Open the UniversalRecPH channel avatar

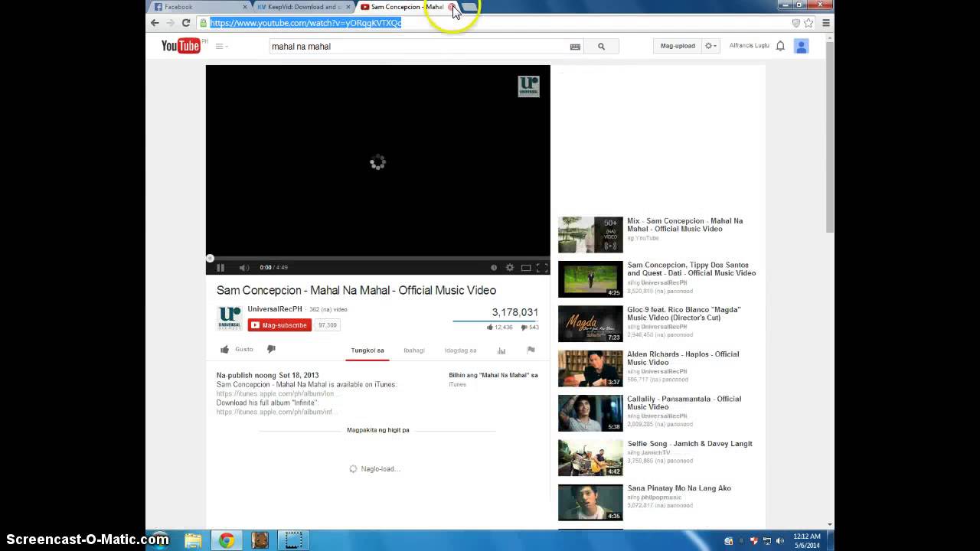230,318
